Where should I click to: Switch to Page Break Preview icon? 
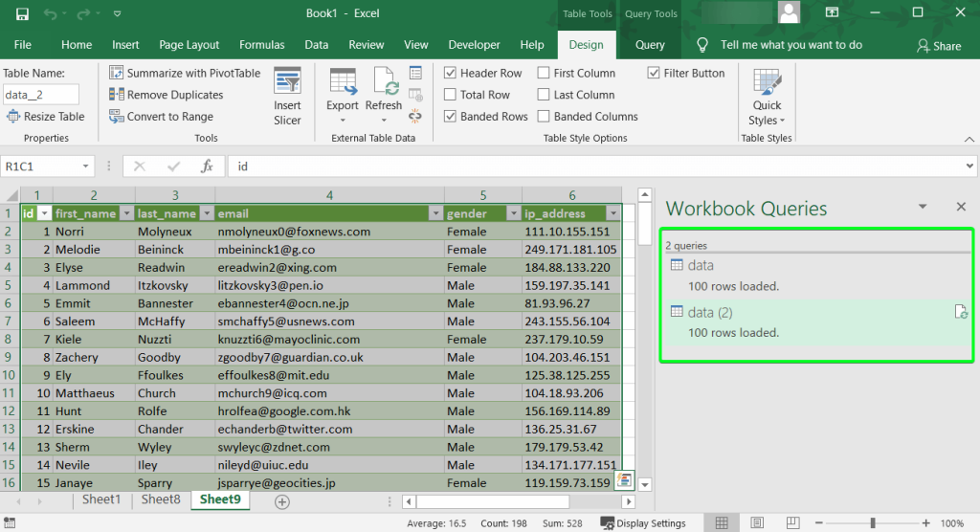pos(792,523)
